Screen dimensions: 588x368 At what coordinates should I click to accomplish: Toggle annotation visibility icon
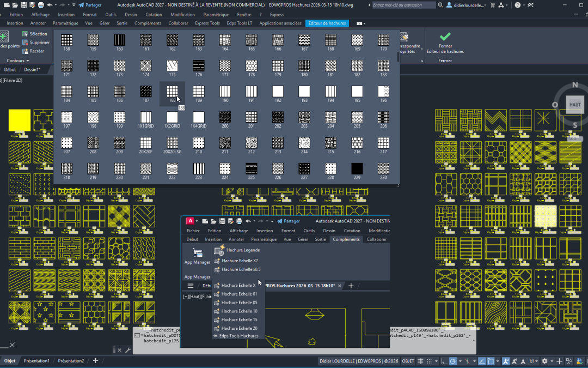coord(506,361)
